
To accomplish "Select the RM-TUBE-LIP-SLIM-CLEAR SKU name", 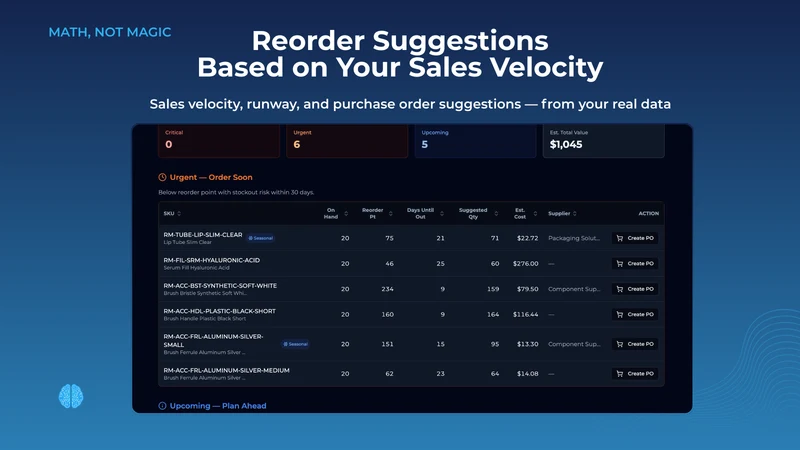I will tap(203, 235).
